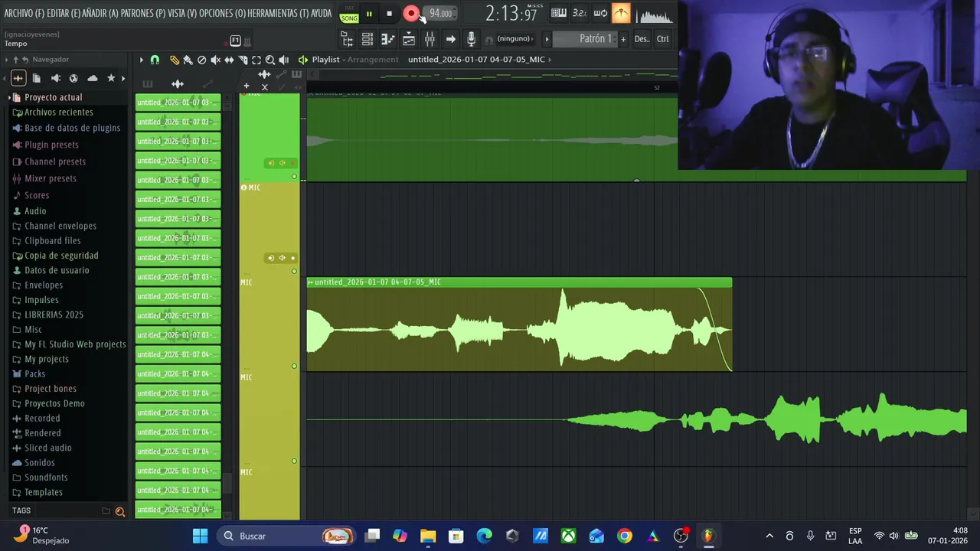
Task: Select the Slice tool in playlist
Action: (x=243, y=60)
